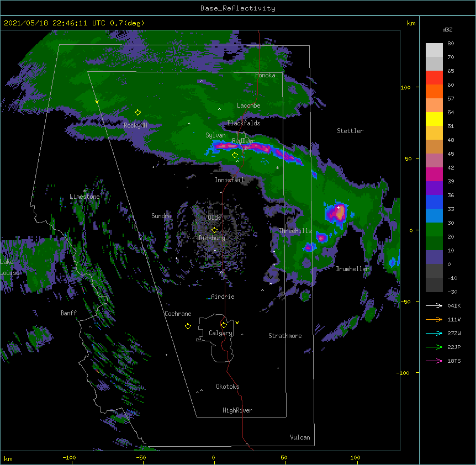The image size is (476, 465).
Task: Click the Olds town label
Action: (214, 218)
